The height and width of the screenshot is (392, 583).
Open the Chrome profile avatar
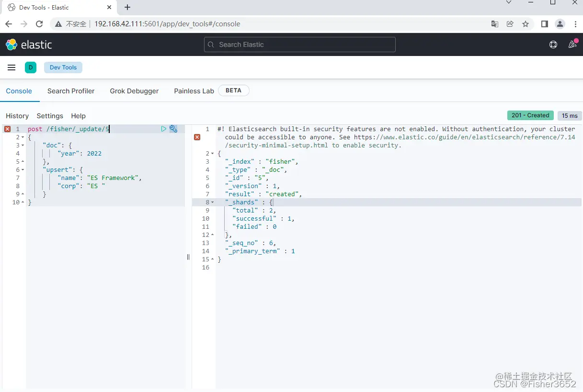560,24
